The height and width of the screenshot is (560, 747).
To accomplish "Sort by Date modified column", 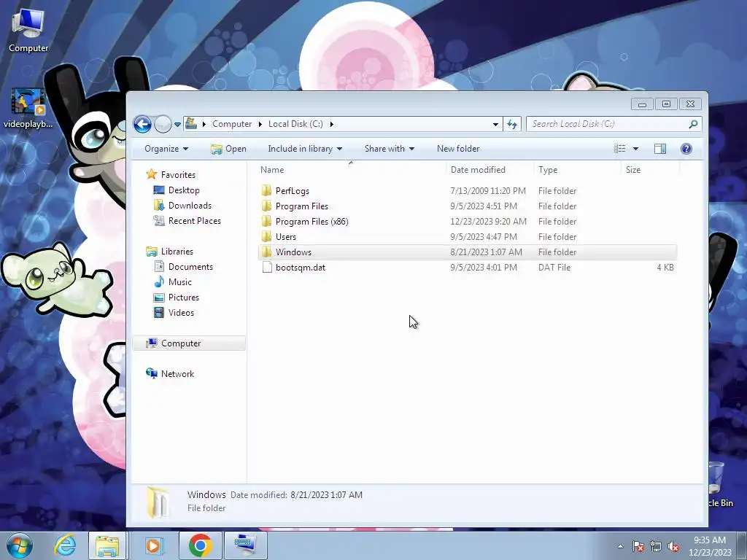I will (x=478, y=169).
